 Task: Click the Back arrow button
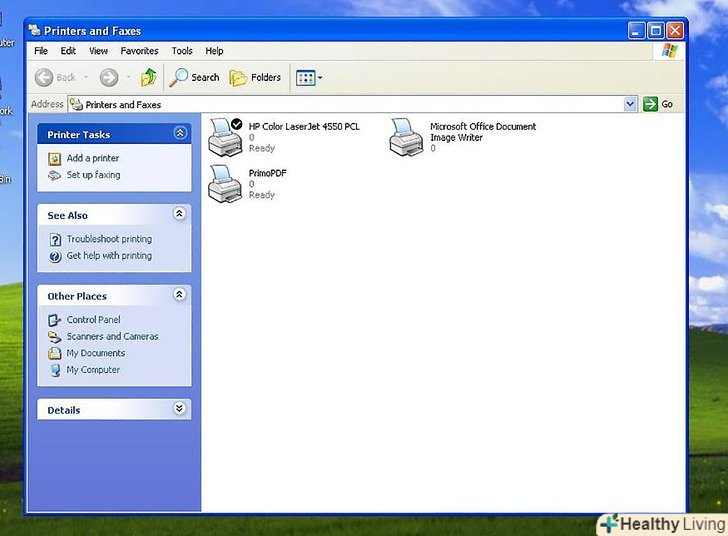click(x=44, y=78)
